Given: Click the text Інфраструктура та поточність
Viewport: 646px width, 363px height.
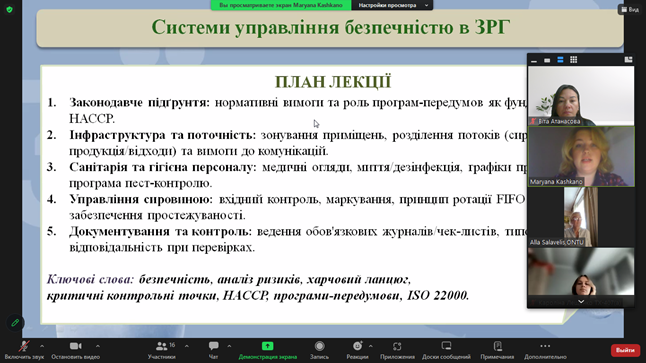Looking at the screenshot, I should tap(163, 135).
